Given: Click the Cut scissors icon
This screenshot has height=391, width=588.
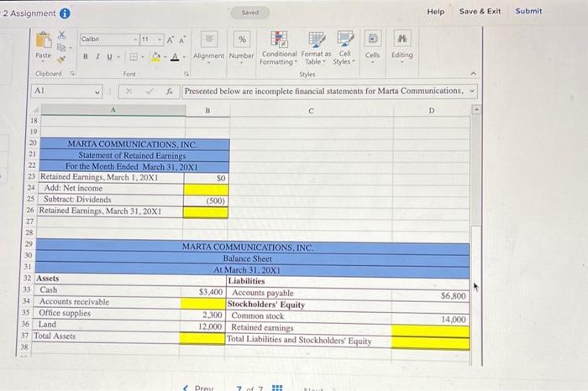Looking at the screenshot, I should coord(62,35).
